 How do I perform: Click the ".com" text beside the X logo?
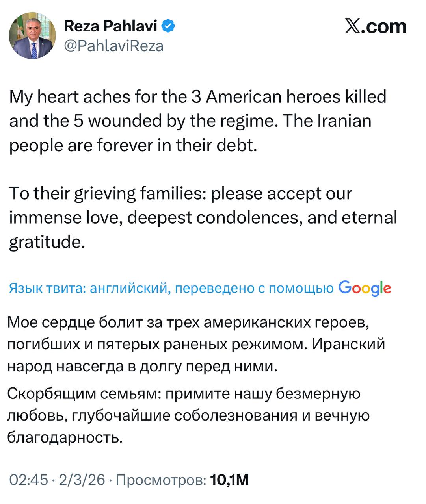[385, 27]
